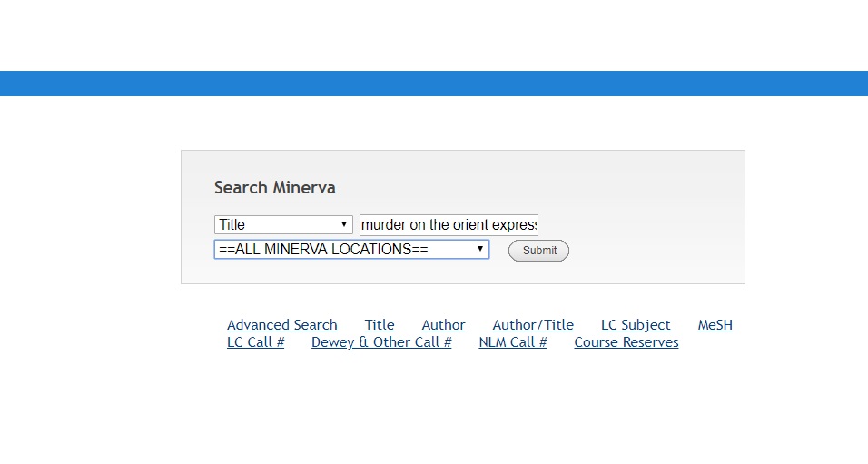The width and height of the screenshot is (868, 464).
Task: Click the search text input field
Action: tap(449, 224)
